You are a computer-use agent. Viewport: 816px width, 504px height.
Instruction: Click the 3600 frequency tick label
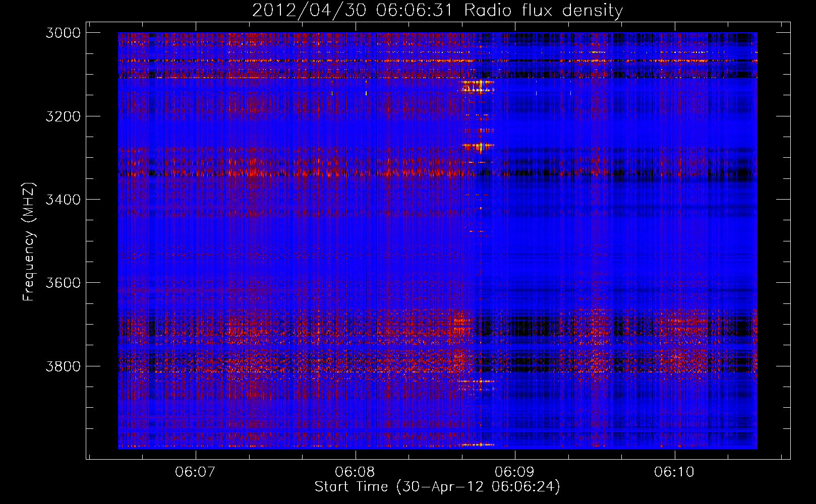tap(63, 283)
